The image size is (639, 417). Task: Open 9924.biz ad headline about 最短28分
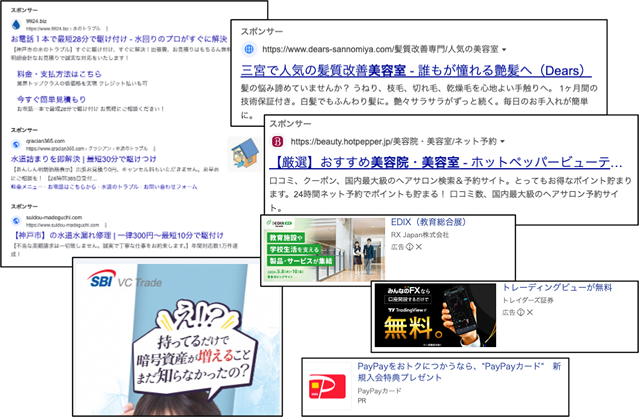[x=119, y=39]
